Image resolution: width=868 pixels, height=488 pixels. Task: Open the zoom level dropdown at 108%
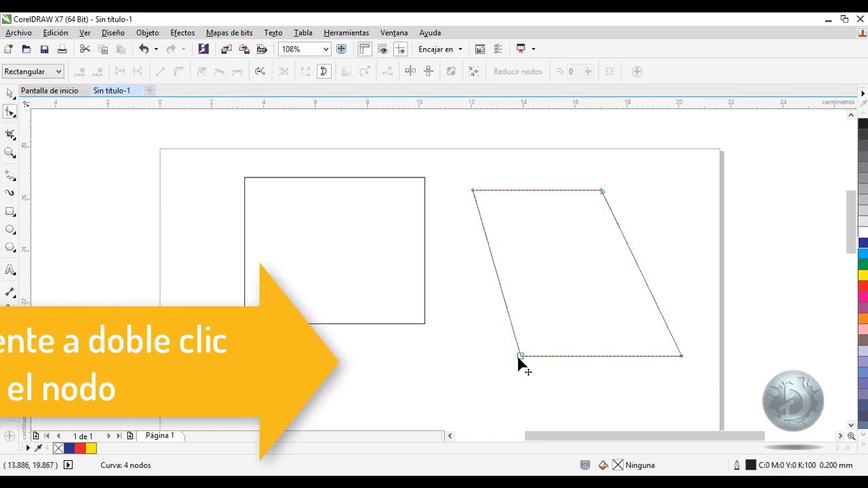tap(325, 49)
